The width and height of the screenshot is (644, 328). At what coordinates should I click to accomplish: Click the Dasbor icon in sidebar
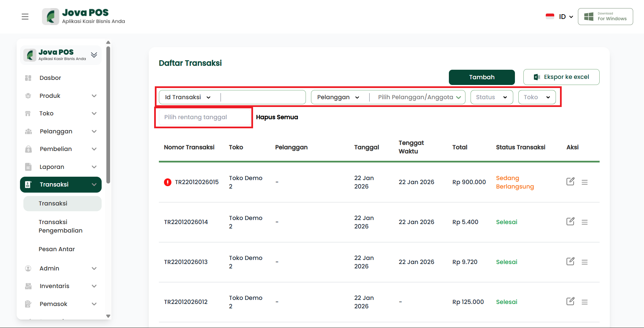click(x=28, y=78)
